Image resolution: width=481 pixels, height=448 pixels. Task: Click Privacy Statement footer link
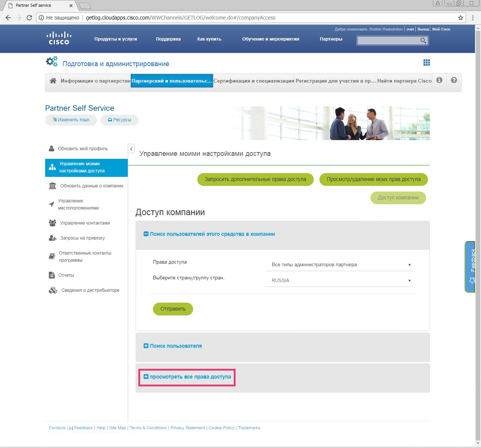tap(188, 428)
